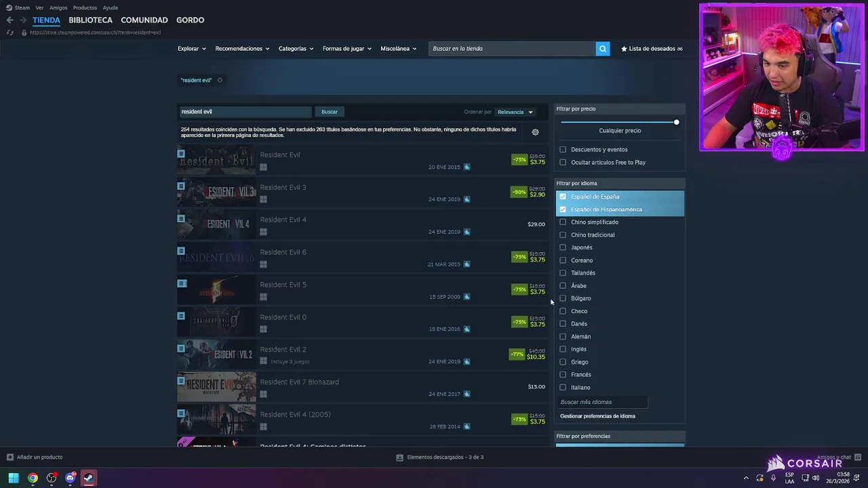This screenshot has width=868, height=488.
Task: Click the Steam Deck icon on Resident Evil 2 row
Action: [x=467, y=361]
